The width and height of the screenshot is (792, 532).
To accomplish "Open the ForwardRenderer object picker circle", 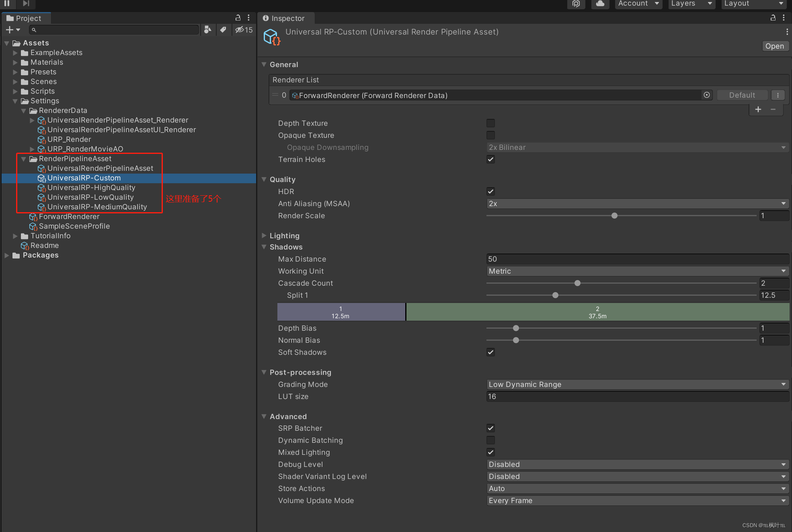I will point(707,95).
